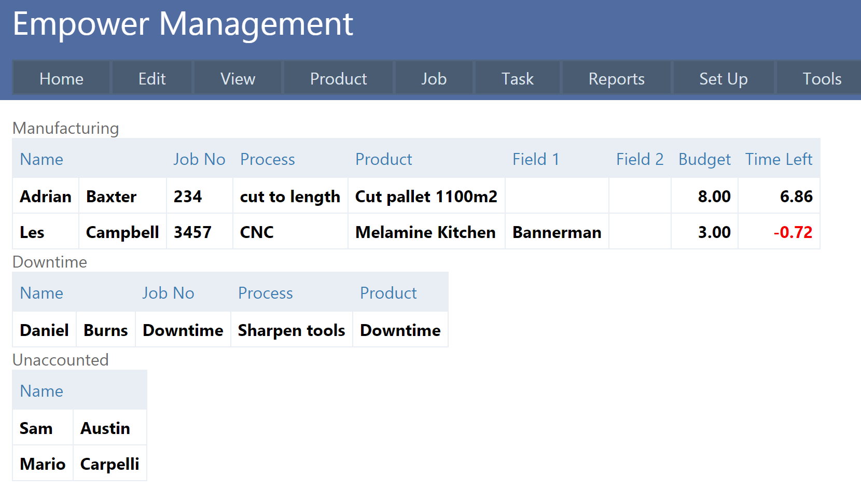Open the Task menu
The height and width of the screenshot is (504, 861).
click(x=517, y=79)
